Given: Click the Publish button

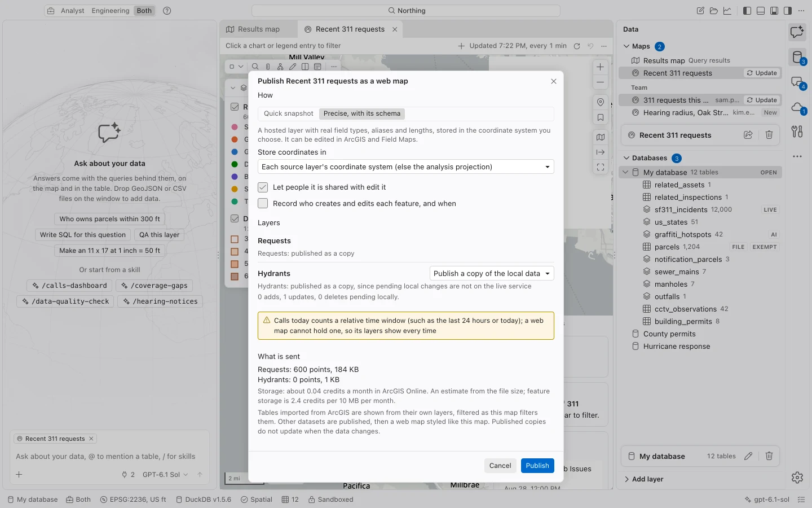Looking at the screenshot, I should (537, 466).
